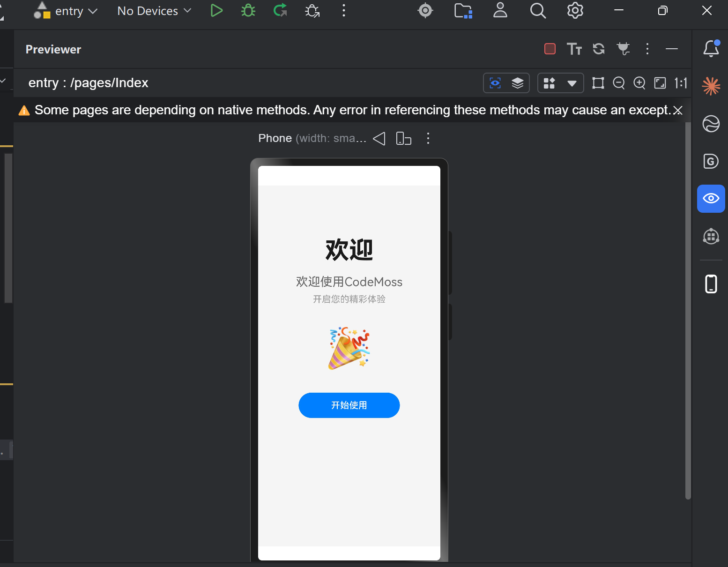
Task: Click the 欢迎 heading in phone preview
Action: [349, 249]
